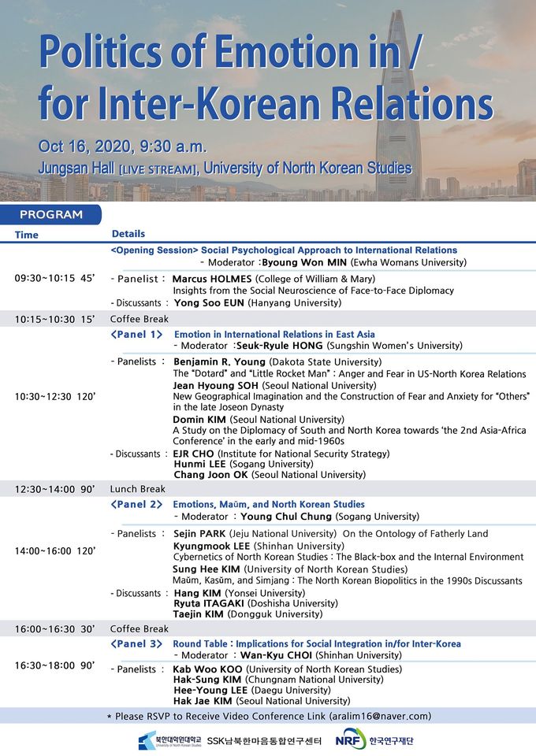
Task: Click the '14:00~16:00 120'' time slot
Action: (x=55, y=550)
